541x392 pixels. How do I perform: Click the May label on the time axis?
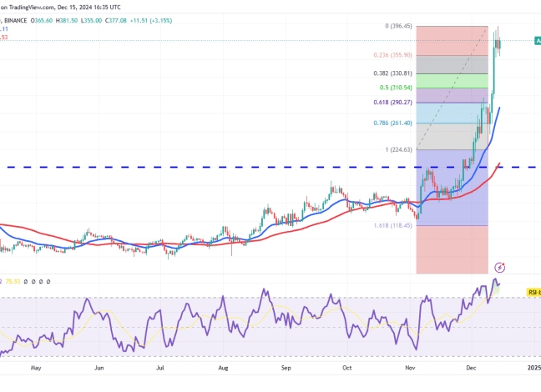click(x=34, y=366)
